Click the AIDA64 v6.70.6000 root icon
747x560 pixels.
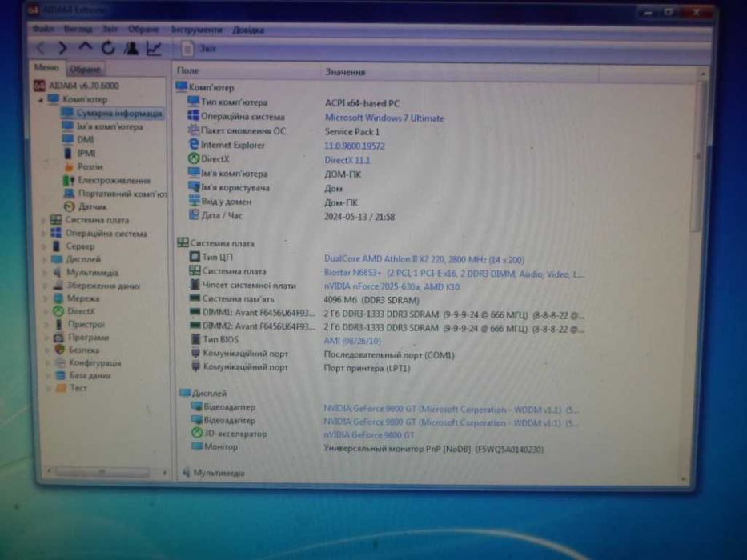tap(39, 86)
